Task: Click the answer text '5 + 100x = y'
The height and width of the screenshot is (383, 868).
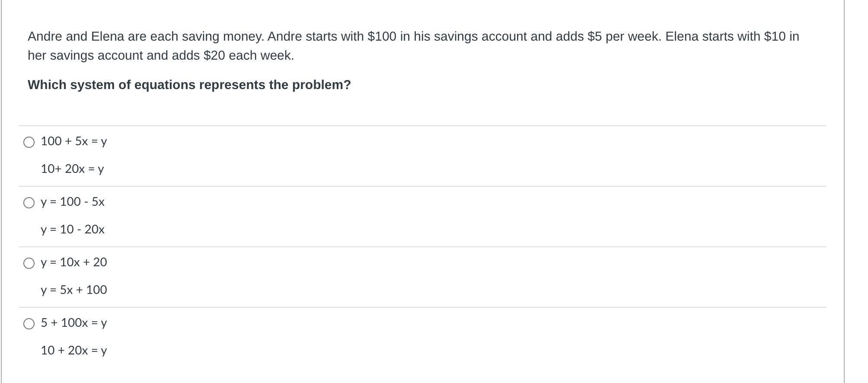Action: (74, 323)
